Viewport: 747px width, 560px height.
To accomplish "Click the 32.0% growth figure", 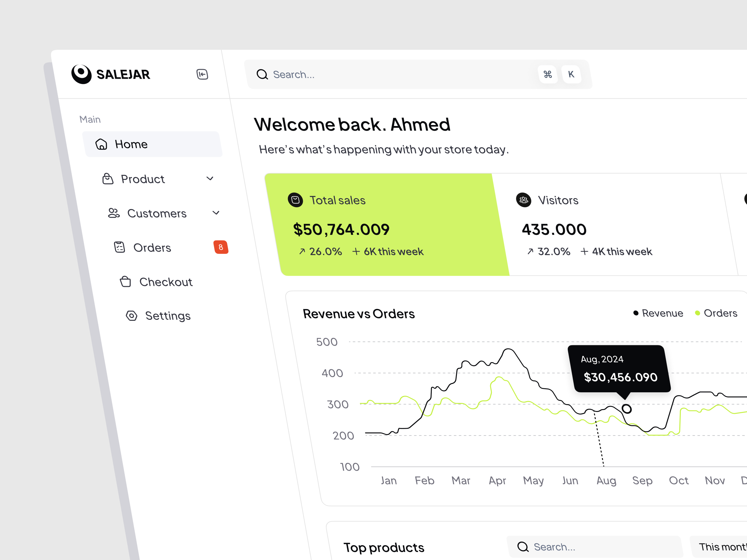I will coord(554,251).
